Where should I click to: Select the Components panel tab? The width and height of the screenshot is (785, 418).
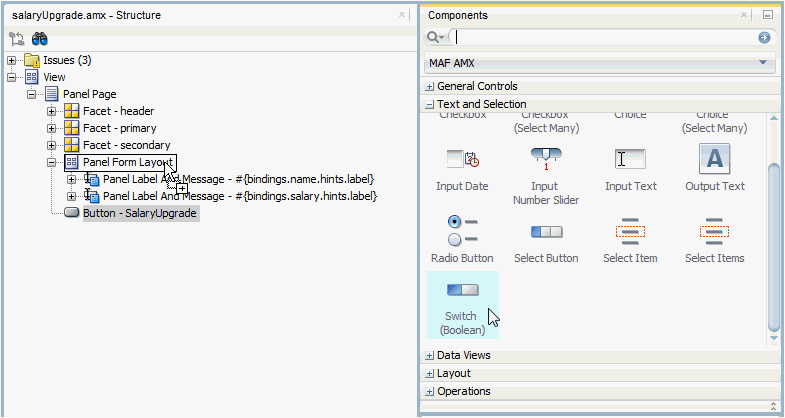click(x=458, y=15)
